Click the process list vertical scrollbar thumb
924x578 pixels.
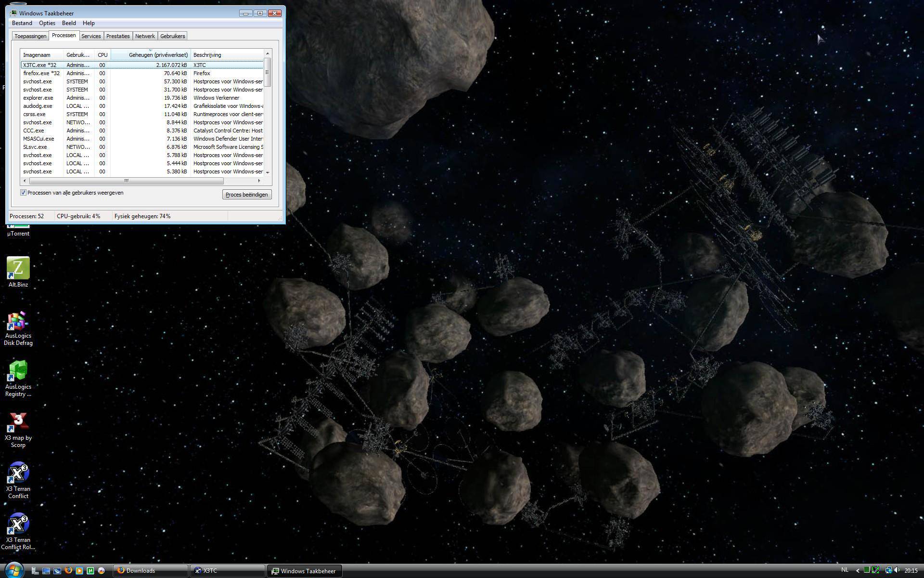268,72
